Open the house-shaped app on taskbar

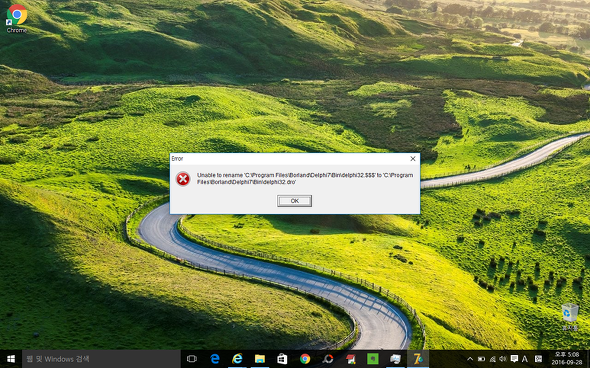(x=350, y=359)
